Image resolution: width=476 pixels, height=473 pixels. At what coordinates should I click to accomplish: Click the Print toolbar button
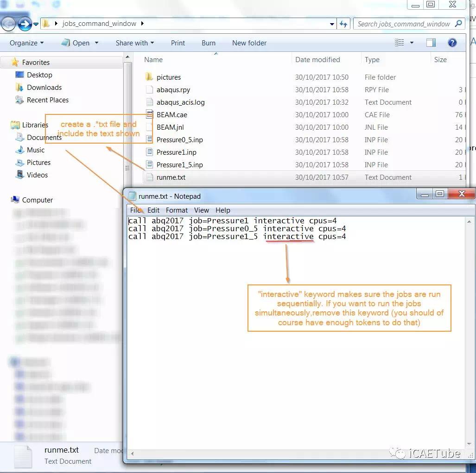click(x=178, y=43)
